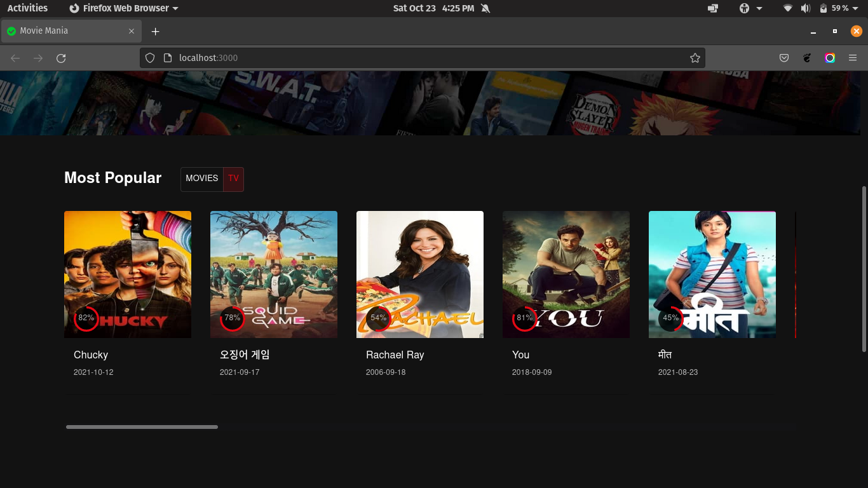Screen dimensions: 868x488
Task: Click the volume speaker icon
Action: [x=806, y=8]
